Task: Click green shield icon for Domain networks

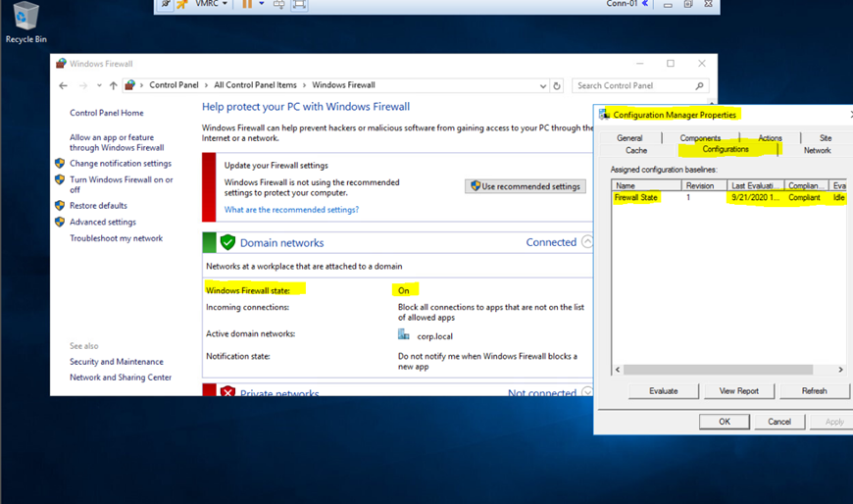Action: (x=227, y=242)
